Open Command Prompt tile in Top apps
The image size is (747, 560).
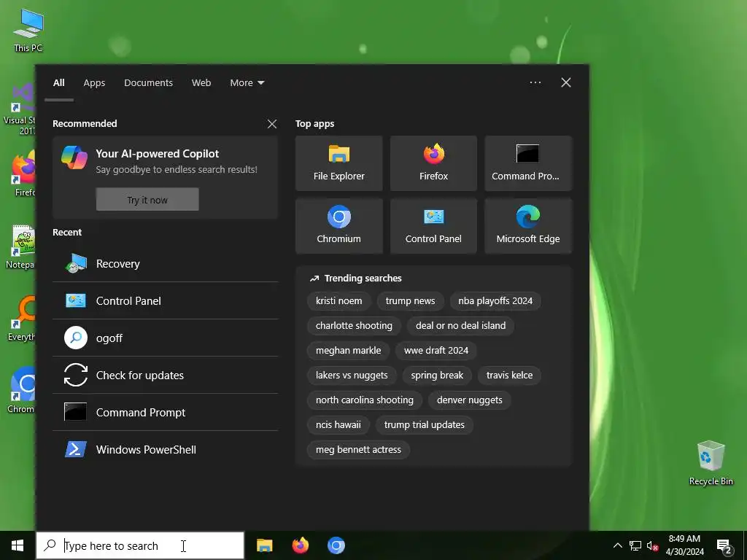tap(528, 163)
